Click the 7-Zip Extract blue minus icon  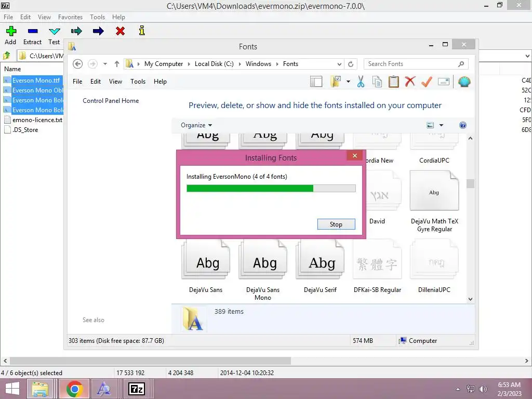(x=33, y=31)
